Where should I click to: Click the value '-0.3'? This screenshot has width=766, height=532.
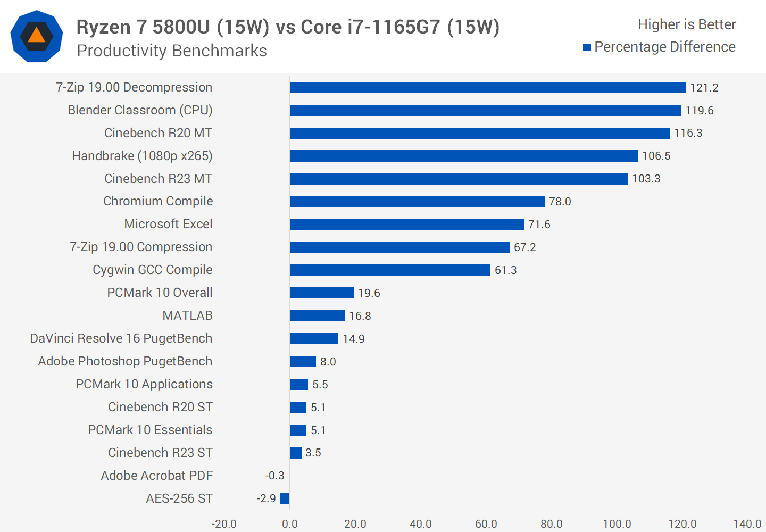coord(275,476)
